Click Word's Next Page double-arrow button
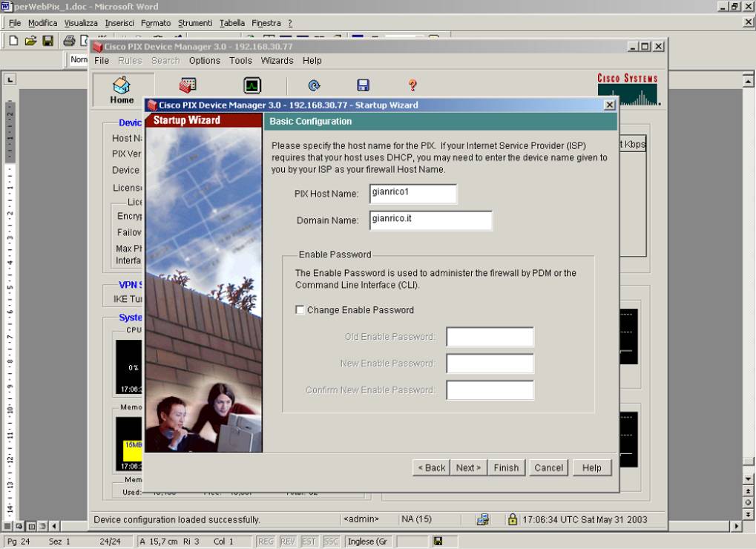Screen dimensions: 756x549 click(748, 514)
